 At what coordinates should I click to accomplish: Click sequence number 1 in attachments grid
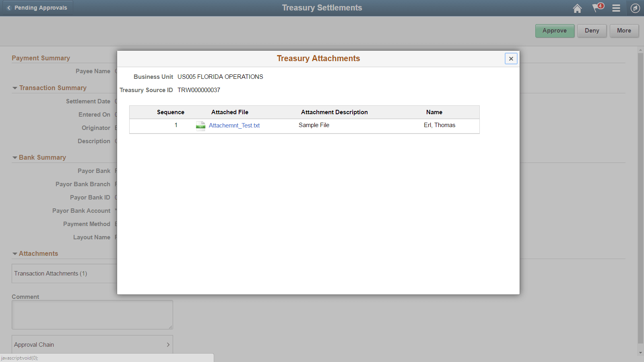(x=176, y=125)
